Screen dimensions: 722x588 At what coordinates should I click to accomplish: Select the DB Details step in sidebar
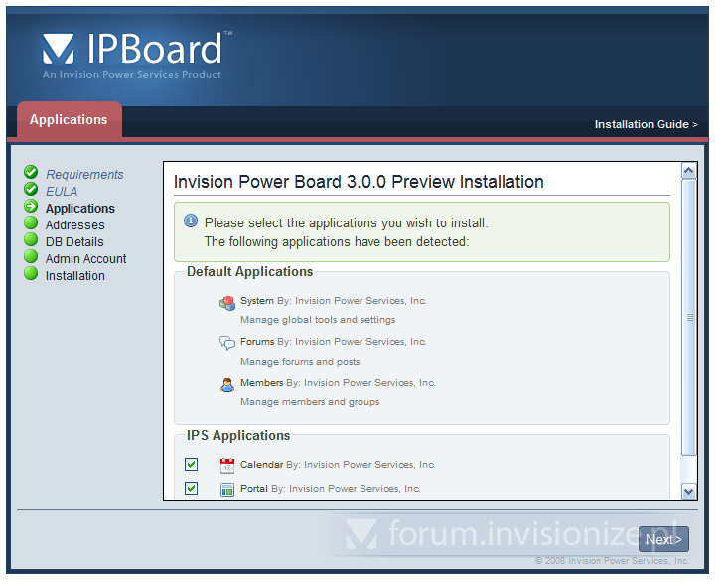click(74, 242)
